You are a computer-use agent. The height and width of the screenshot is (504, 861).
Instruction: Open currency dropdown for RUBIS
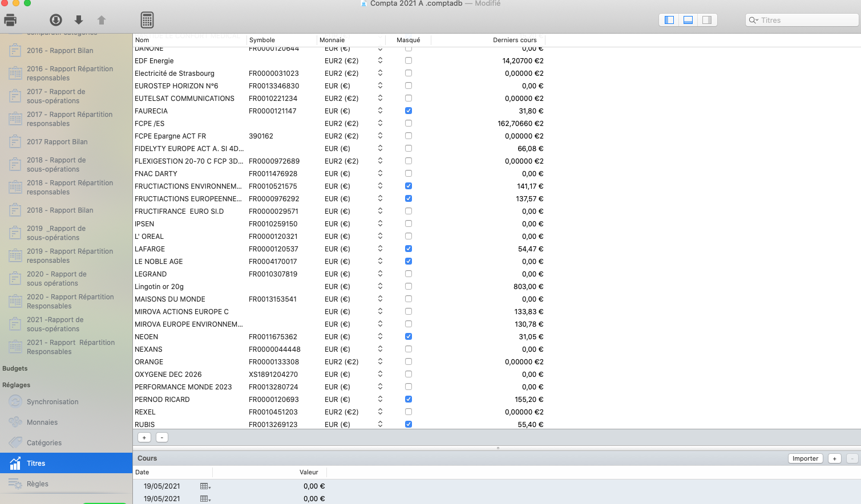tap(380, 424)
